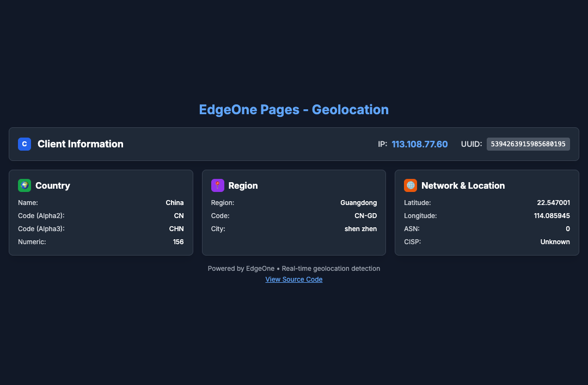The height and width of the screenshot is (385, 588).
Task: Click the UUID: label
Action: click(471, 144)
